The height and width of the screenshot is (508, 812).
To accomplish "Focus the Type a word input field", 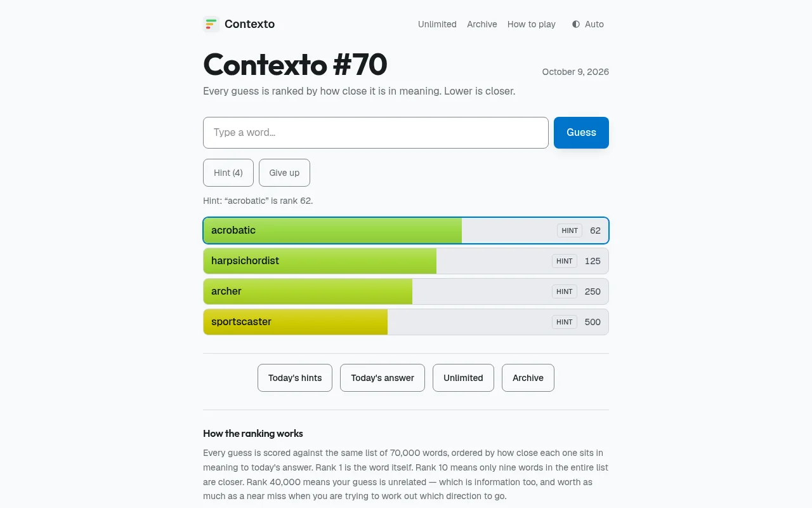I will [376, 133].
